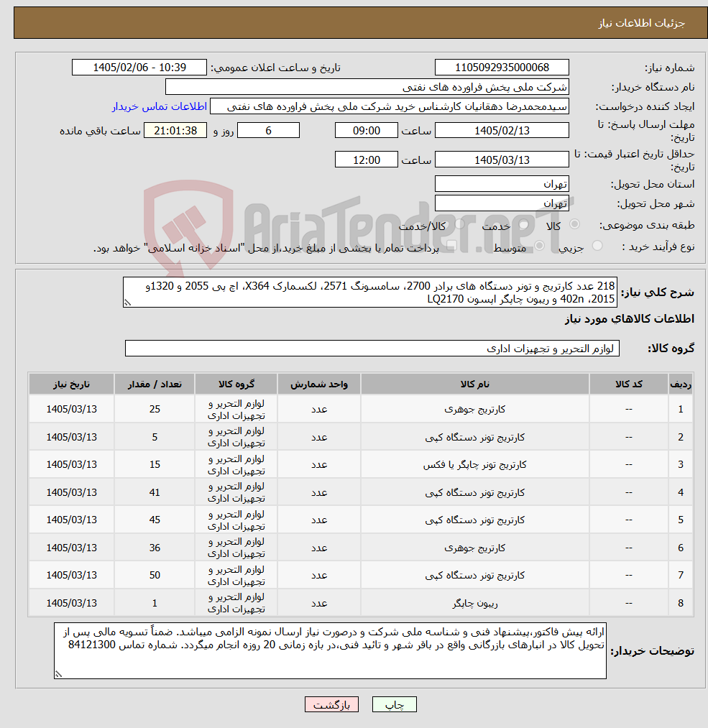Click the response deadline date 1405/02/13
This screenshot has height=728, width=708.
(x=502, y=131)
